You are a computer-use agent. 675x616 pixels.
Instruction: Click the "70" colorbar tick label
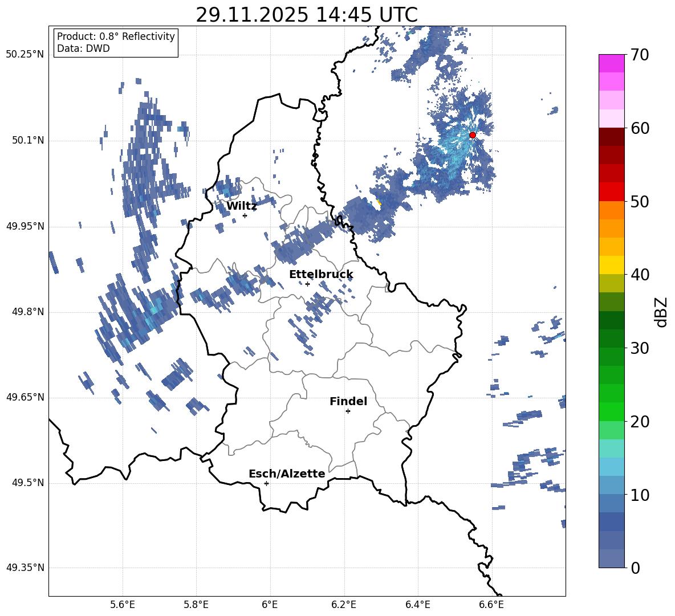point(640,55)
